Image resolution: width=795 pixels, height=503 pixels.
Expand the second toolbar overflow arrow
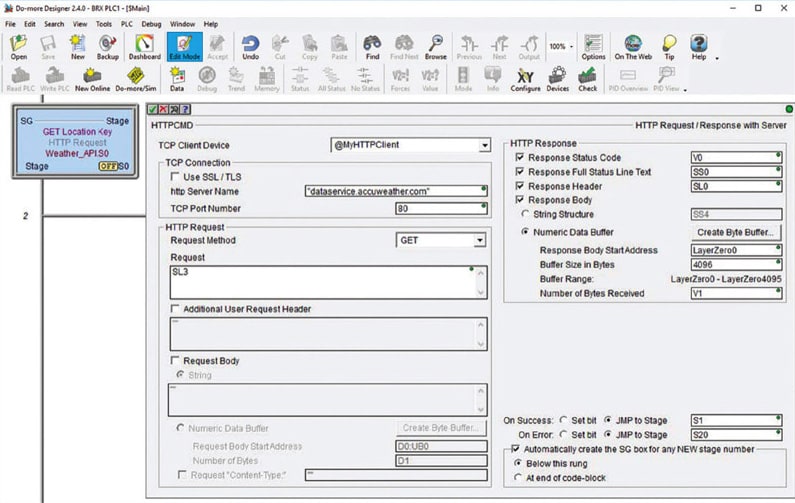pyautogui.click(x=685, y=90)
